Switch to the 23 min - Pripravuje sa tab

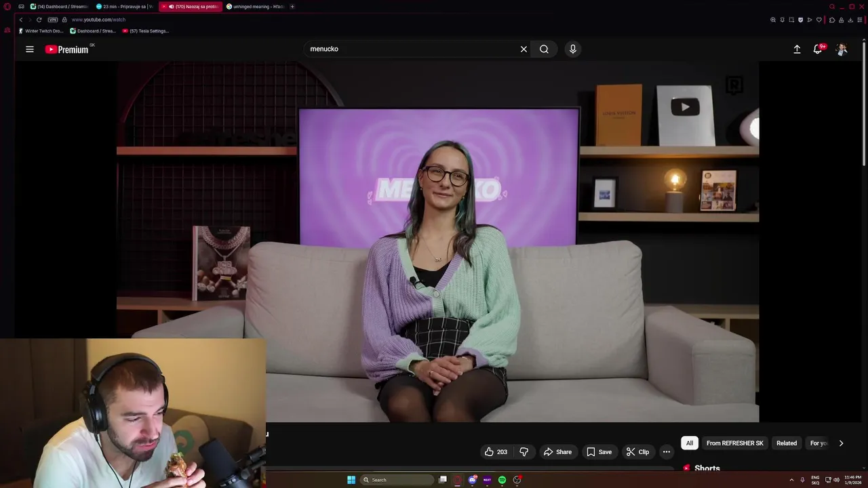click(124, 7)
